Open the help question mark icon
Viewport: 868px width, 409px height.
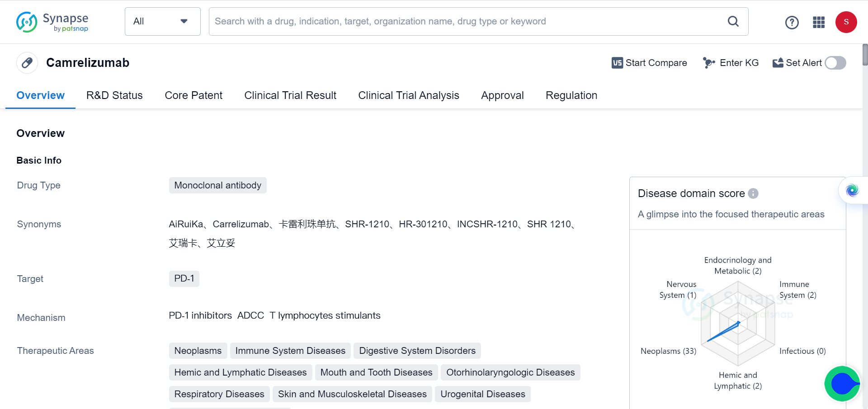(792, 22)
